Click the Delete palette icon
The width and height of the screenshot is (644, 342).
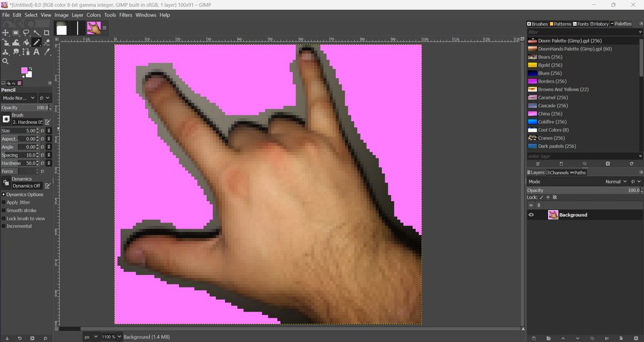608,163
